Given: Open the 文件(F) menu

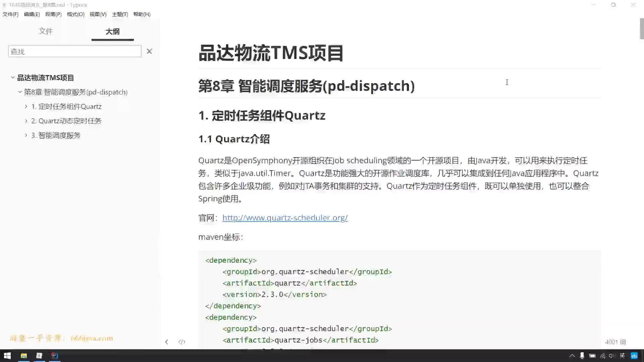Looking at the screenshot, I should (10, 14).
